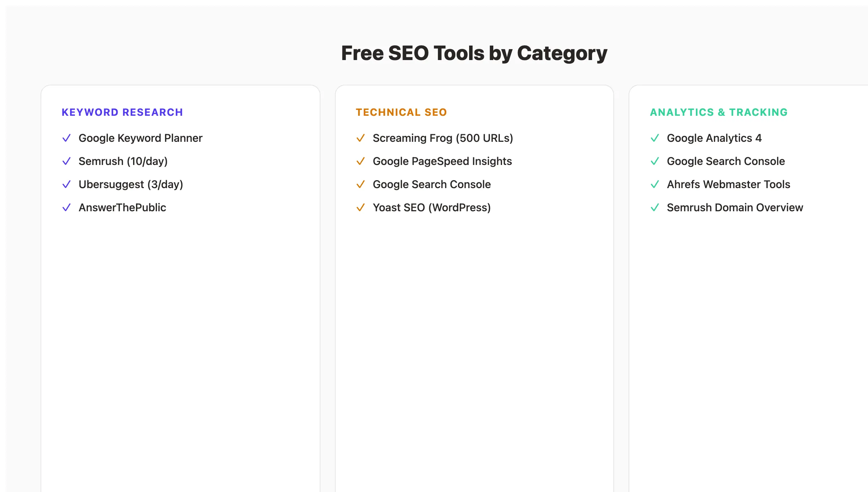This screenshot has height=492, width=868.
Task: Click the checkmark next to Ahrefs Webmaster Tools
Action: pyautogui.click(x=655, y=184)
